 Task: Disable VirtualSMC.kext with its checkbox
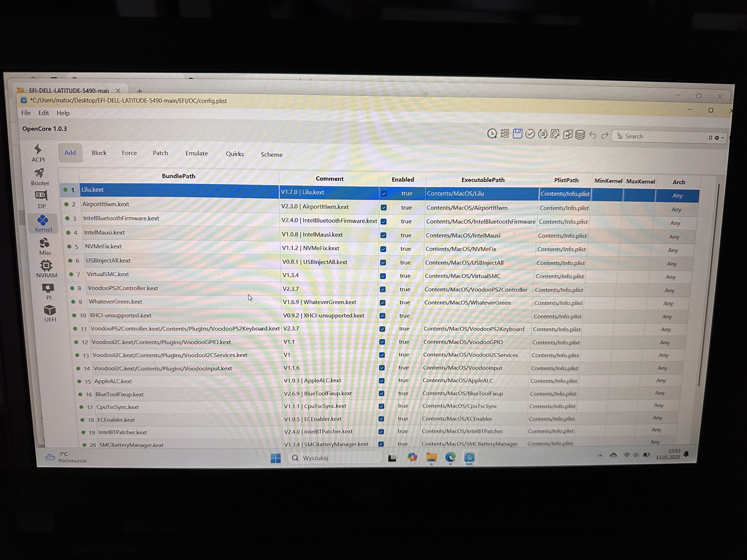[x=383, y=276]
